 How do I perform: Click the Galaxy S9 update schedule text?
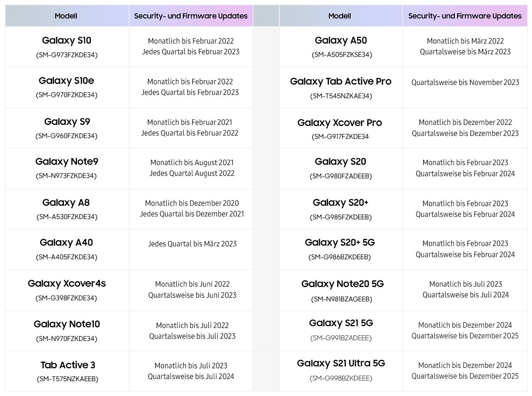pos(190,127)
